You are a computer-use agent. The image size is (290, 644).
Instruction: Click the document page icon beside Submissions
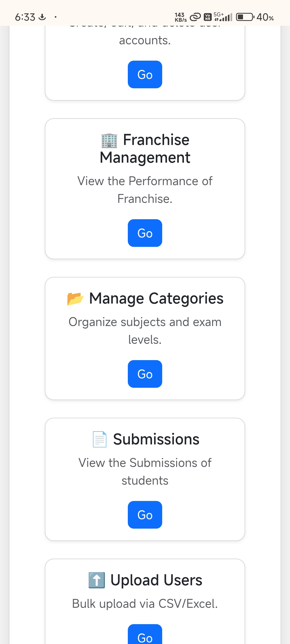click(x=100, y=439)
